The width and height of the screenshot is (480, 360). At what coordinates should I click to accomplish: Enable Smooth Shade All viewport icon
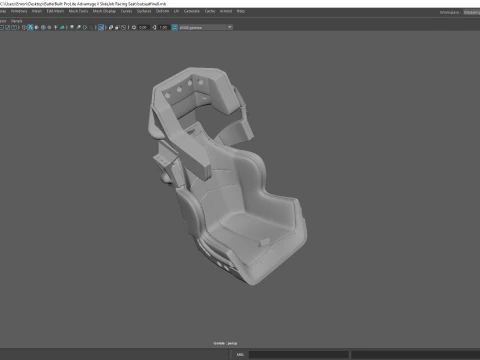coord(30,27)
